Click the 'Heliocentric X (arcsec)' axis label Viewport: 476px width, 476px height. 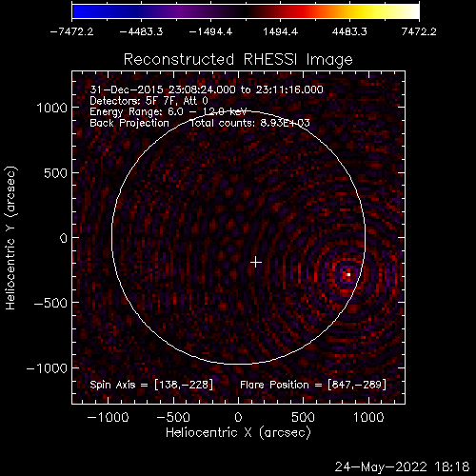click(x=238, y=432)
